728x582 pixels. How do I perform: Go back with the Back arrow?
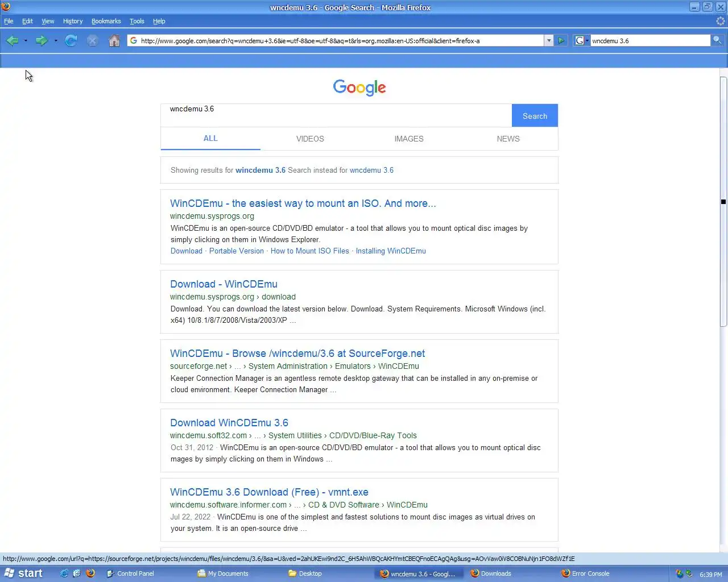(12, 40)
